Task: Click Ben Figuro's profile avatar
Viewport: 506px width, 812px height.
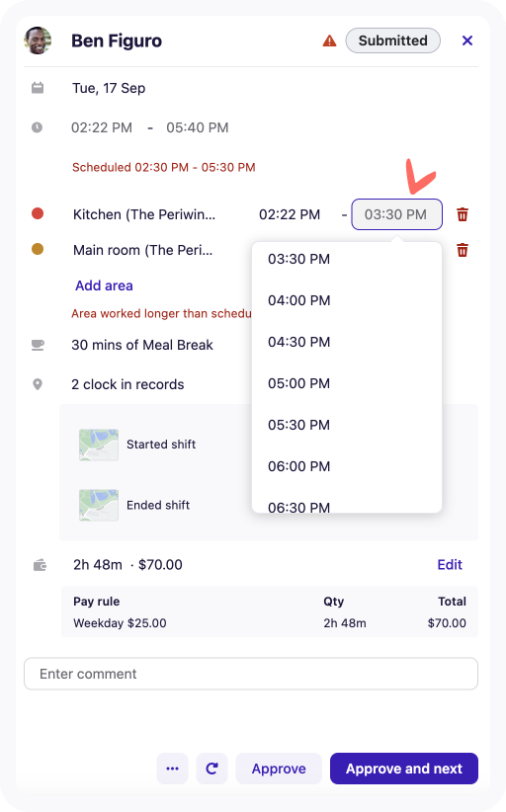Action: [38, 41]
